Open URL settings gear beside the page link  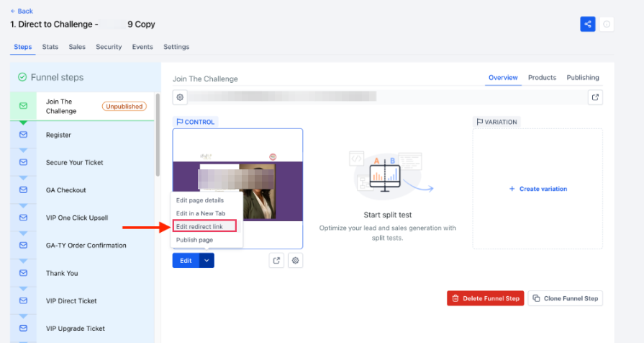pyautogui.click(x=180, y=97)
